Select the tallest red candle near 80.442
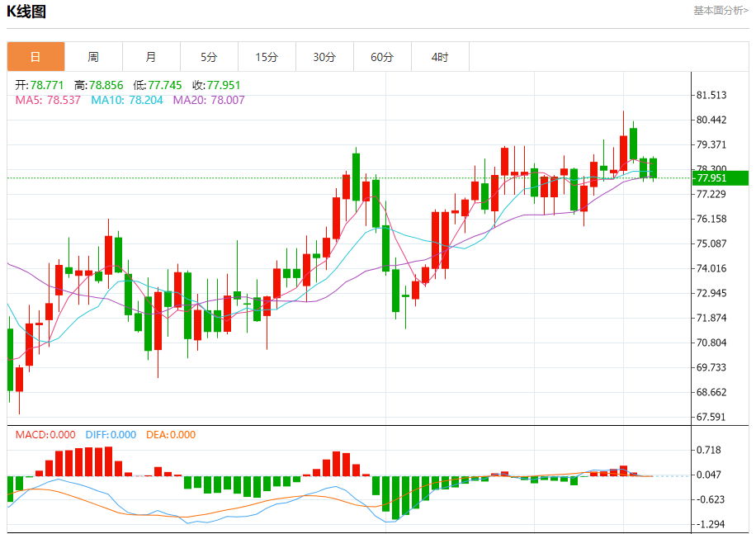This screenshot has height=534, width=756. point(623,153)
